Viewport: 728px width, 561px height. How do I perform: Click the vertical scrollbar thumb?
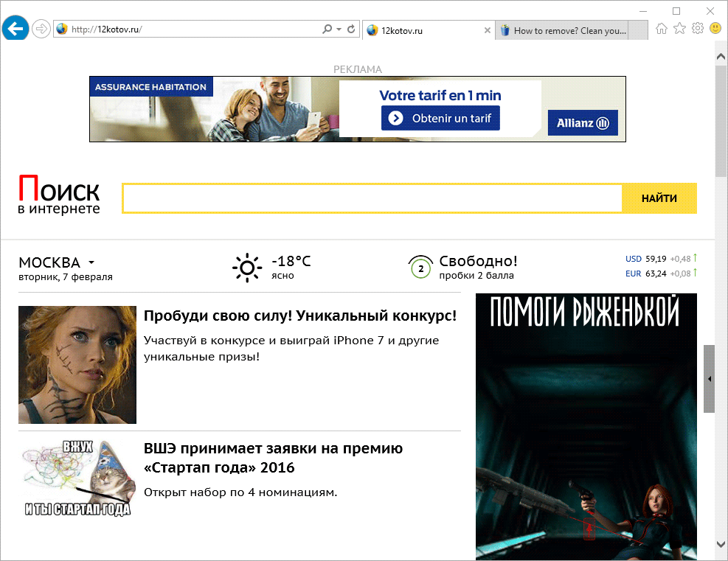pyautogui.click(x=721, y=122)
